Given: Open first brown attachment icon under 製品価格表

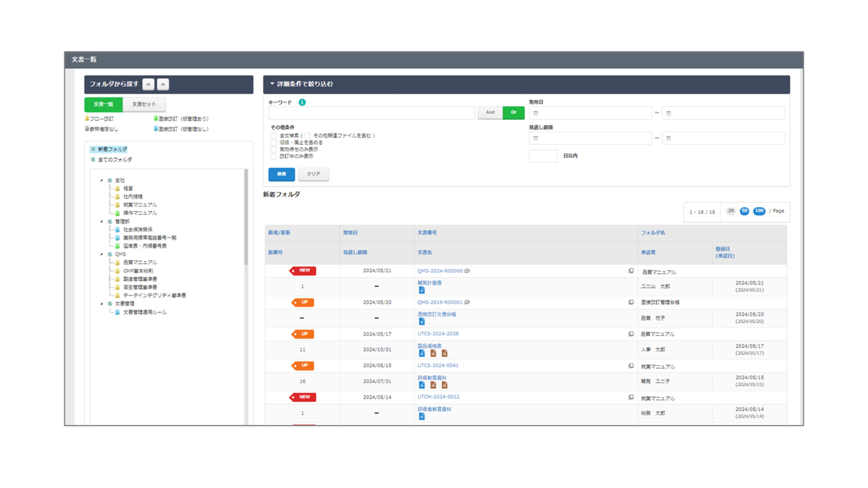Looking at the screenshot, I should click(433, 353).
